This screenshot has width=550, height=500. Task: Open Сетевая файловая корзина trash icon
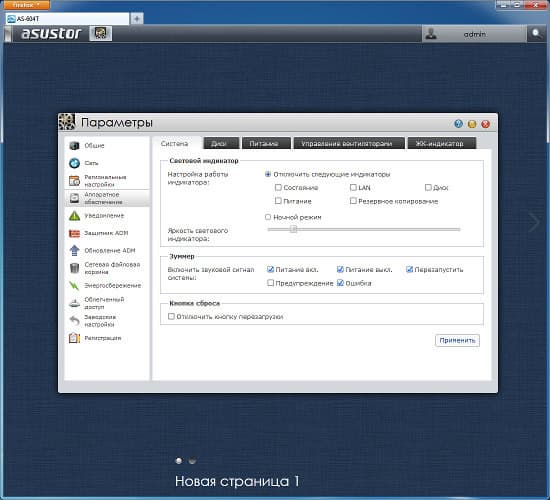point(74,268)
